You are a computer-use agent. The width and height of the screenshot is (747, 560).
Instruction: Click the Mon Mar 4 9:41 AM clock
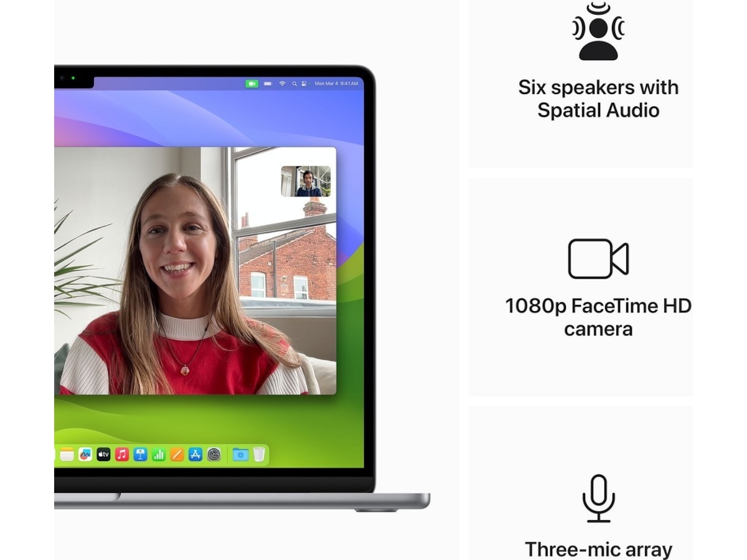click(336, 83)
